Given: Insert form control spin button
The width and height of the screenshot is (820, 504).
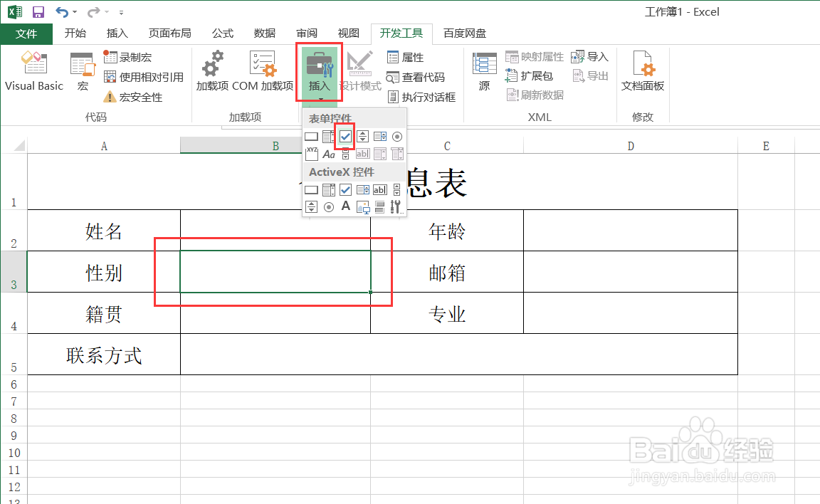Looking at the screenshot, I should 362,137.
